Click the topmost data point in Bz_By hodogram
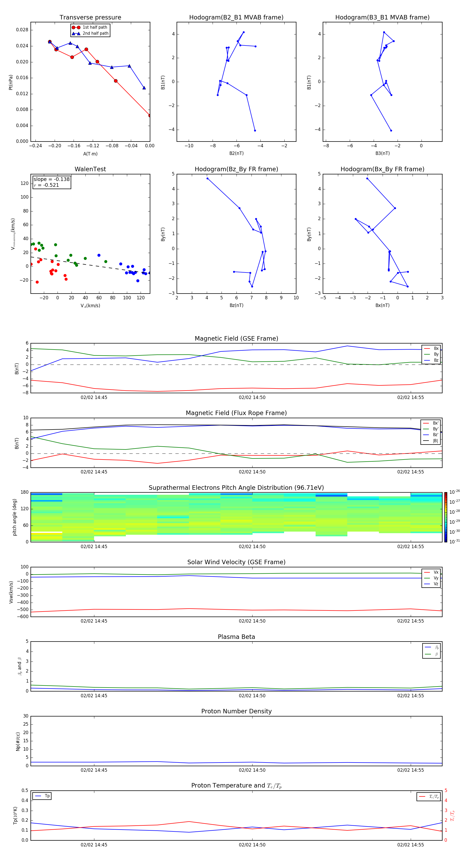The width and height of the screenshot is (473, 868). [207, 178]
